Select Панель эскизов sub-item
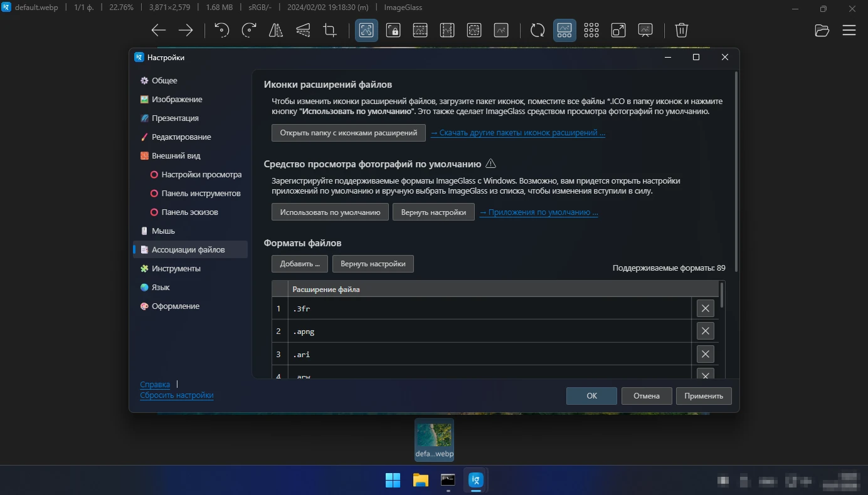The height and width of the screenshot is (495, 868). 191,212
